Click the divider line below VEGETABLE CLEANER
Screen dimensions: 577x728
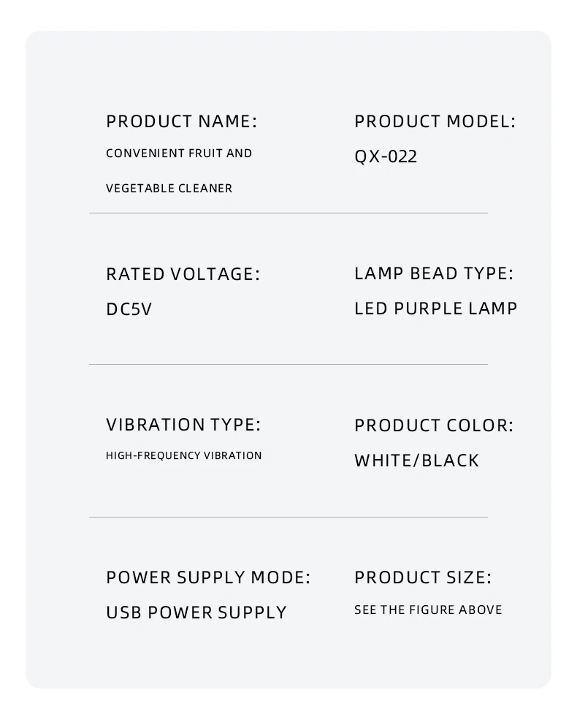pos(288,213)
